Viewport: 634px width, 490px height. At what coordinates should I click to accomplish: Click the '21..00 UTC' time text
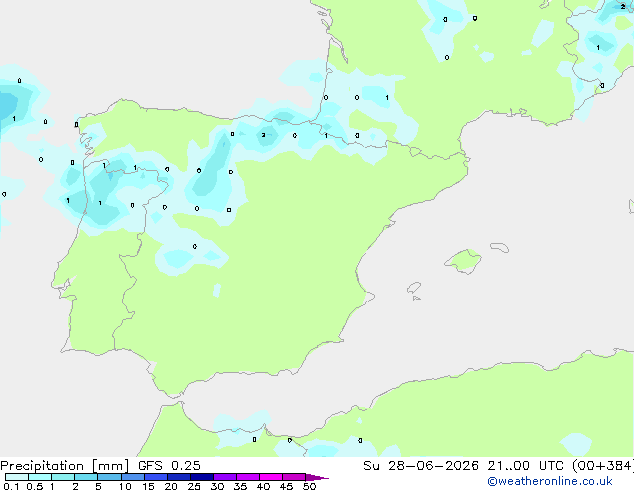[x=525, y=466]
